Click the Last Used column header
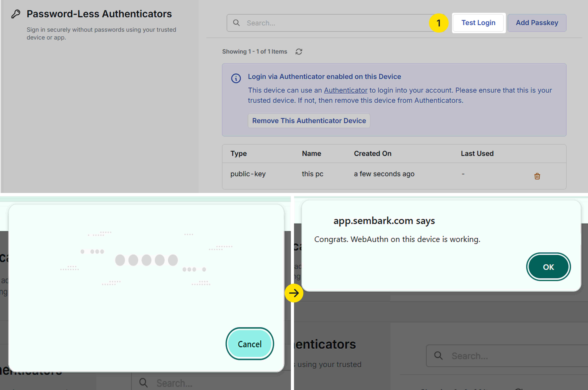Viewport: 588px width, 390px height. point(477,153)
